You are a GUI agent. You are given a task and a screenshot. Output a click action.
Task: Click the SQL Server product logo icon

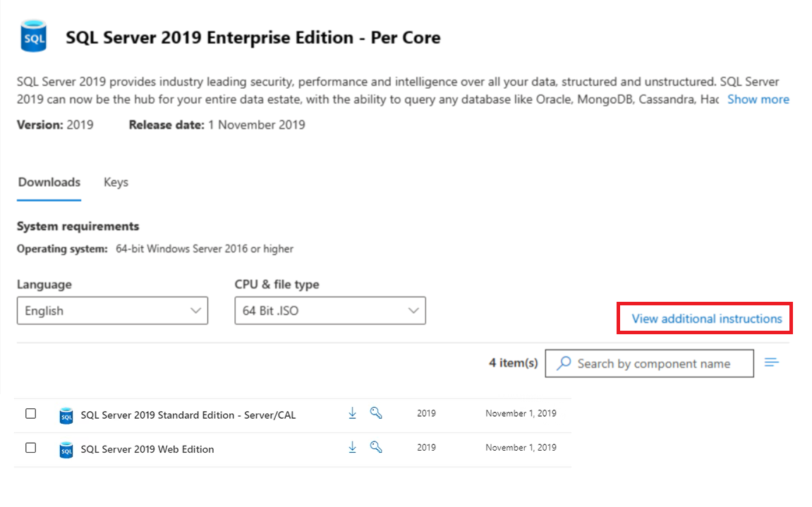[x=34, y=37]
